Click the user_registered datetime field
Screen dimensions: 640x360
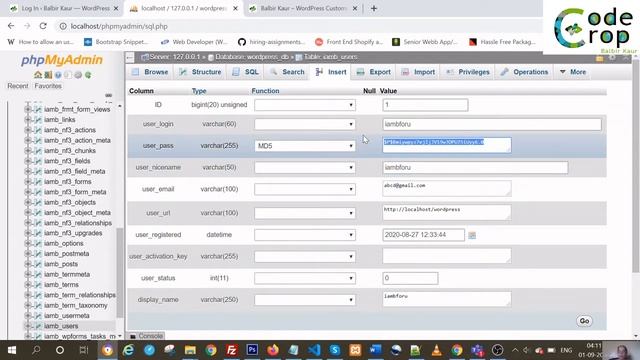coord(423,235)
